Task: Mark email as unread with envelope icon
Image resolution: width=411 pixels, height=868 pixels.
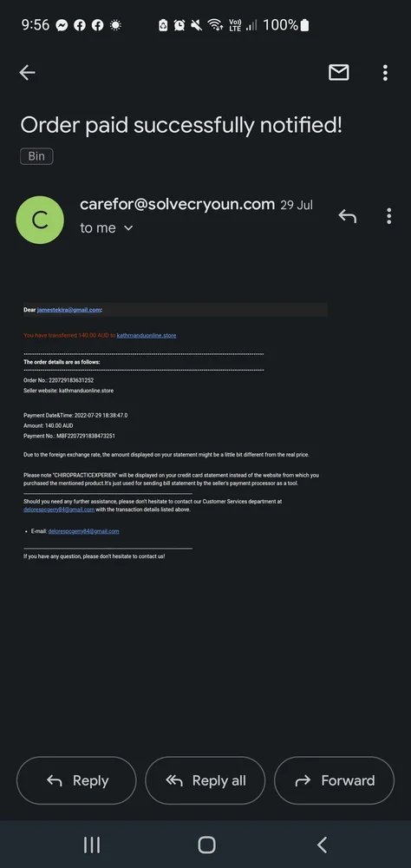Action: [338, 73]
